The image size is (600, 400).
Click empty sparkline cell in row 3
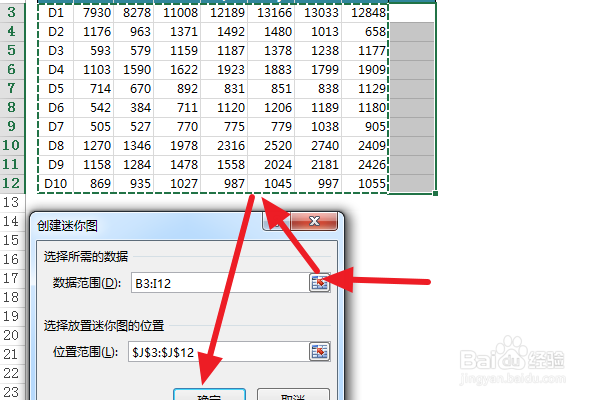click(x=412, y=13)
